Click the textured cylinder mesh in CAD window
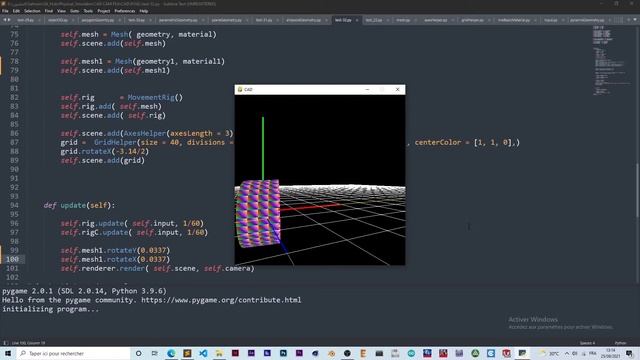The image size is (640, 360). [x=258, y=213]
